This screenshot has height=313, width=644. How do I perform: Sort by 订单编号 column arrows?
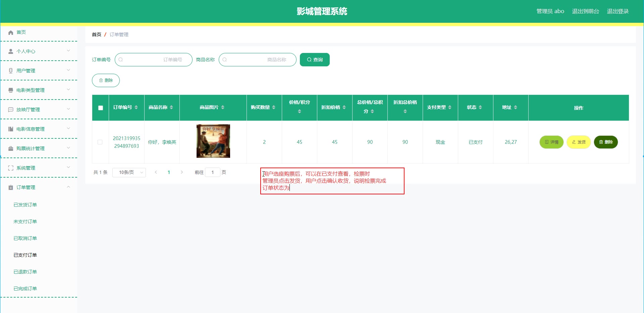[136, 107]
